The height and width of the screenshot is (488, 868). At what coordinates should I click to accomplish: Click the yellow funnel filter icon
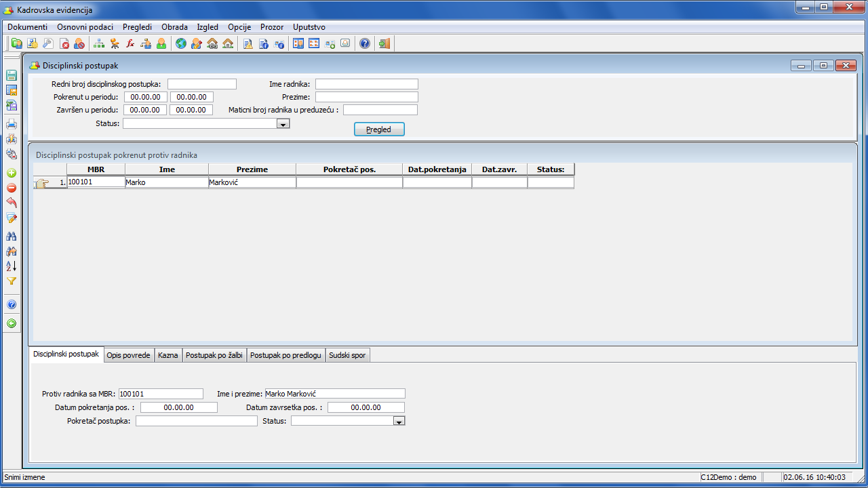(12, 281)
